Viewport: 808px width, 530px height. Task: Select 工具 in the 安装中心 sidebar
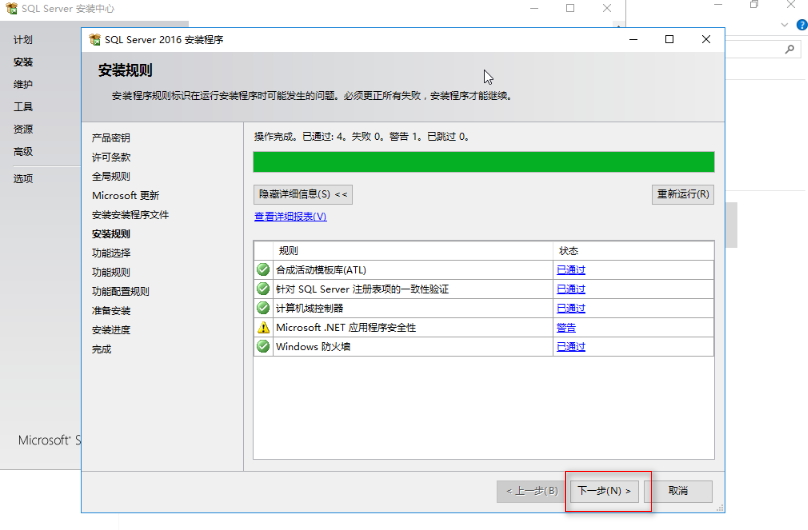tap(23, 107)
